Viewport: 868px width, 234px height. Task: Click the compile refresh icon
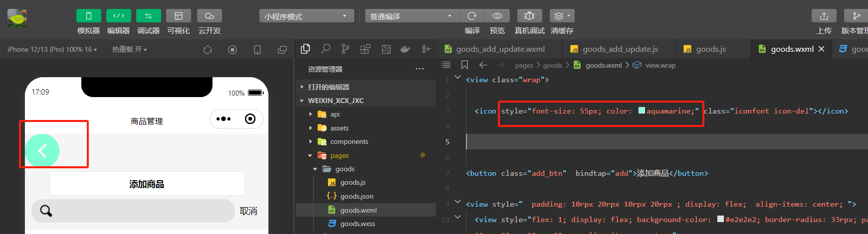click(472, 16)
